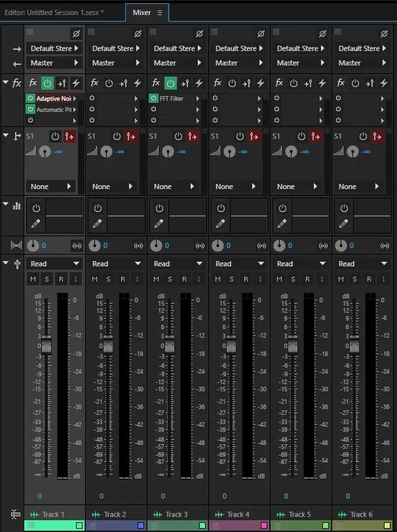Mute Track 1 with M button
Screen dimensions: 397x532
coord(33,279)
